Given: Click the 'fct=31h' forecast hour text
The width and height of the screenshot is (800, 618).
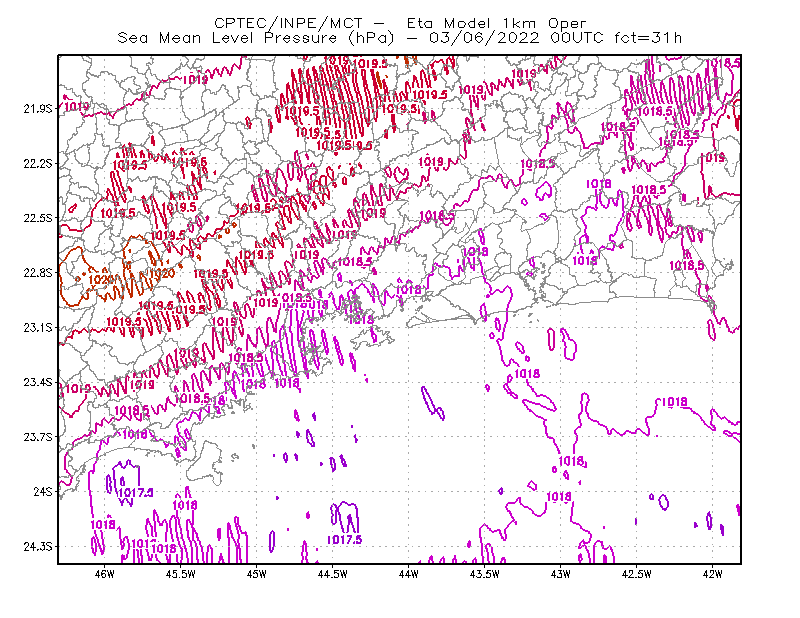Looking at the screenshot, I should (x=648, y=38).
